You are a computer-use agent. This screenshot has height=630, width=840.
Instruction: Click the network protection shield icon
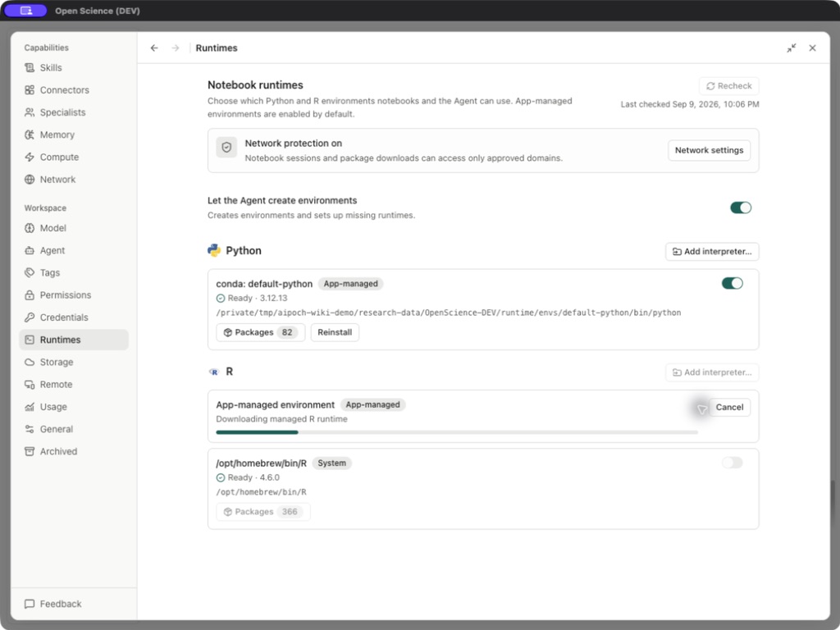tap(226, 148)
